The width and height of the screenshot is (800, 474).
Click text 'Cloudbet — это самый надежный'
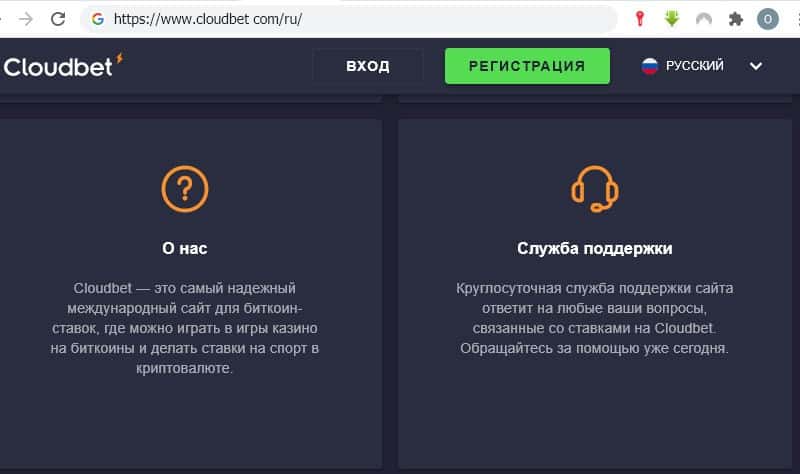coord(184,288)
